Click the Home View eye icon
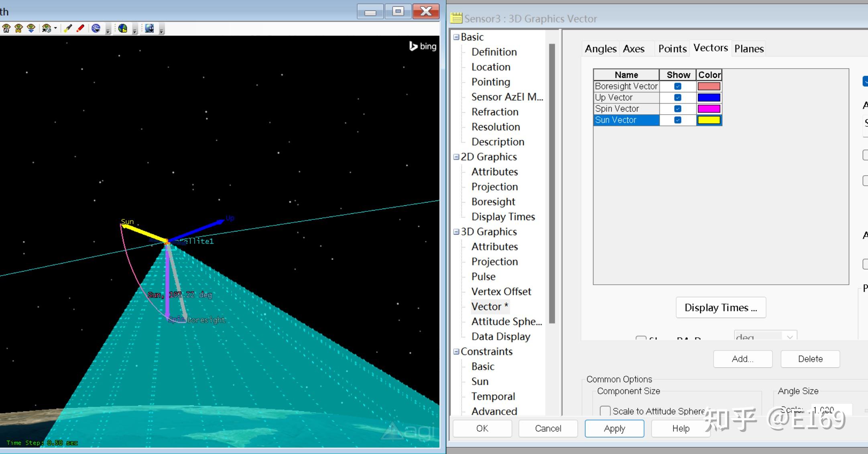Screen dimensions: 868x454 click(x=6, y=28)
